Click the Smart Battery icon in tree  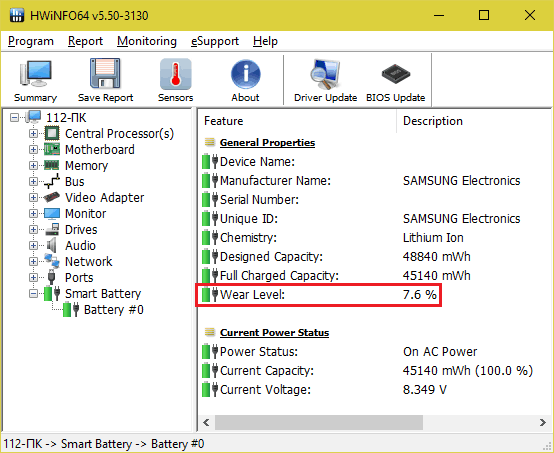coord(52,294)
